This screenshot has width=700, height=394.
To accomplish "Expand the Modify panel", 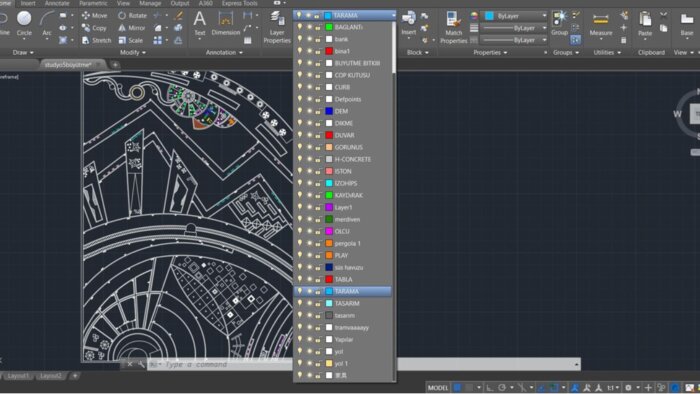I will 133,52.
